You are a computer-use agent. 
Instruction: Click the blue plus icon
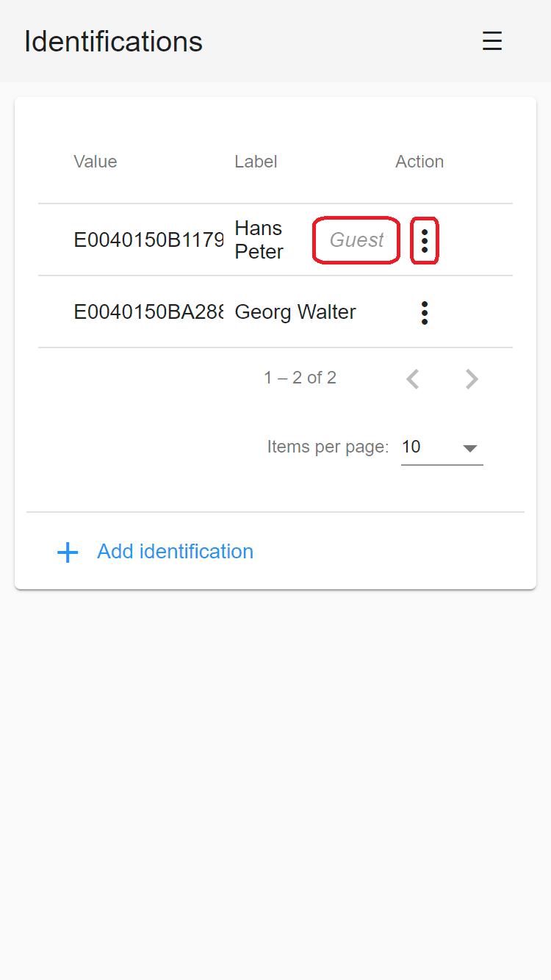pyautogui.click(x=68, y=552)
